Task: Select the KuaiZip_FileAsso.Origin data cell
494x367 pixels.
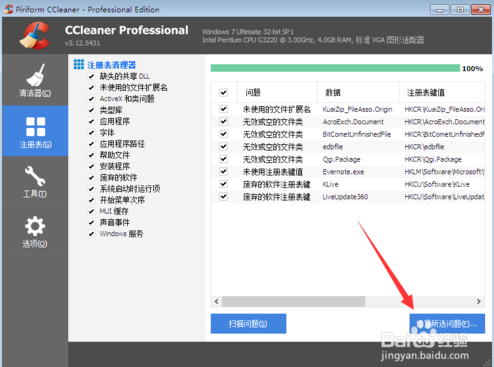Action: tap(357, 109)
